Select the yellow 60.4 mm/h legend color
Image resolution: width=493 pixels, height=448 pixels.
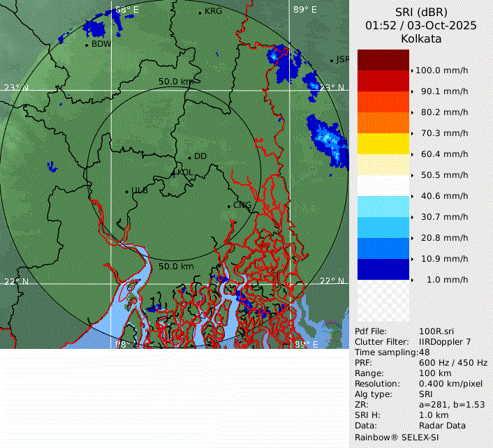point(383,144)
